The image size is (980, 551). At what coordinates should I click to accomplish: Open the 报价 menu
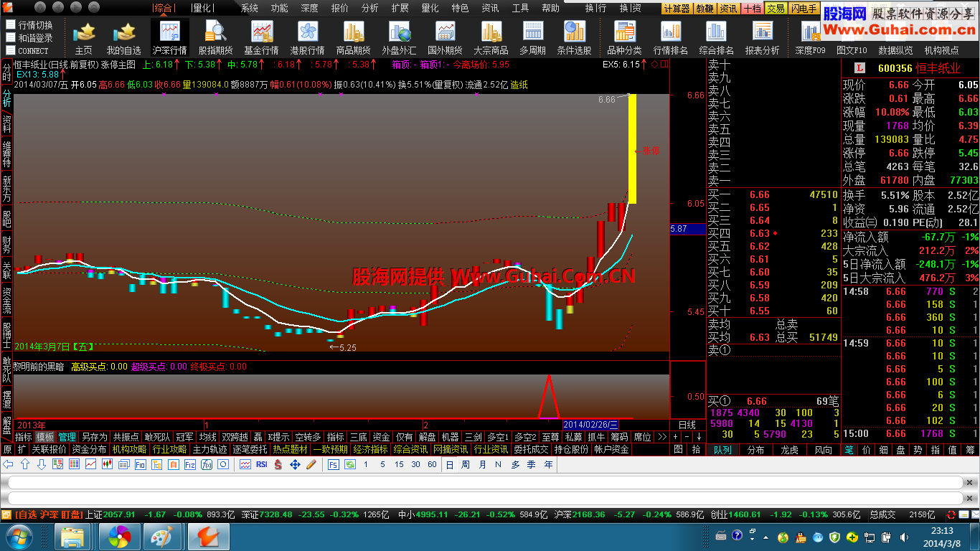pyautogui.click(x=339, y=8)
